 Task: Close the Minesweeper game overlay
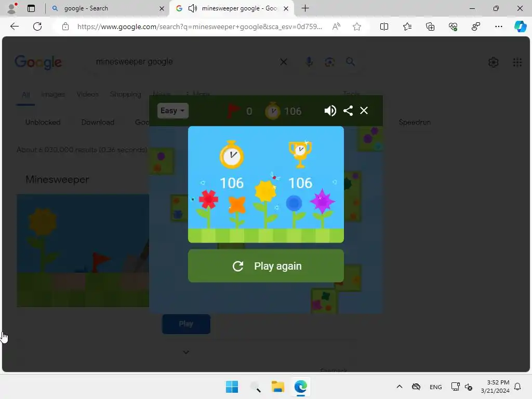coord(364,111)
